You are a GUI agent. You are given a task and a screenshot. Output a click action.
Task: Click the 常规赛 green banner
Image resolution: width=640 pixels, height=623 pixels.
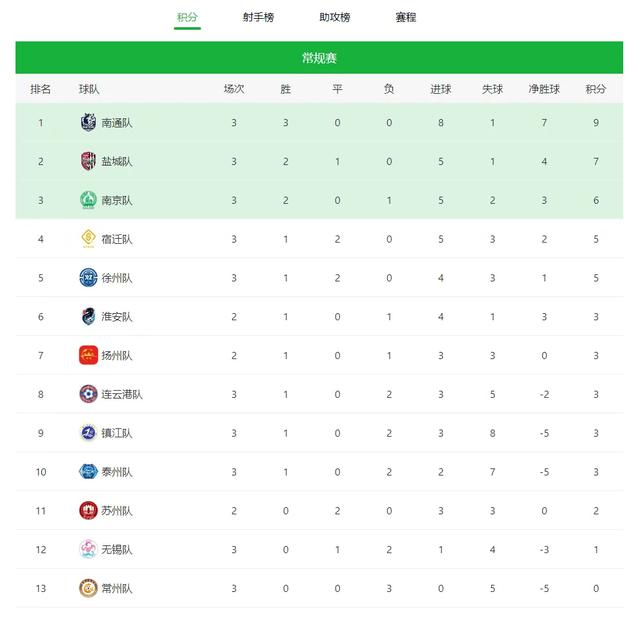tap(319, 58)
